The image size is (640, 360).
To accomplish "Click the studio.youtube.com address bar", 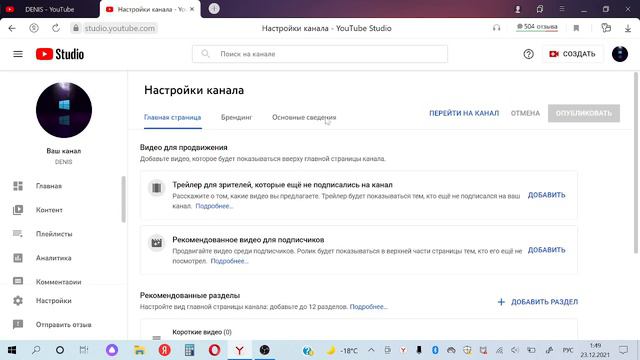I will (x=120, y=28).
